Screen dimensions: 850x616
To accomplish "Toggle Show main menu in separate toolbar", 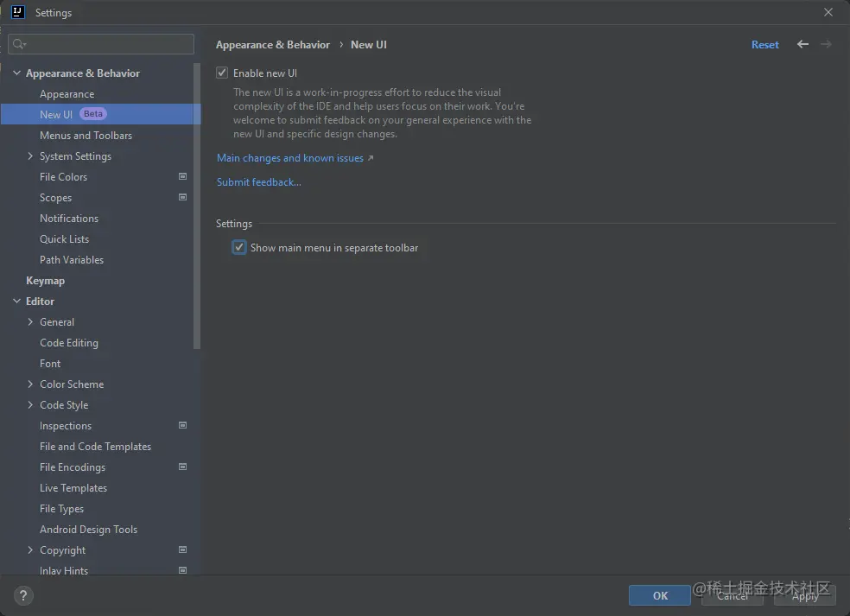I will 239,247.
